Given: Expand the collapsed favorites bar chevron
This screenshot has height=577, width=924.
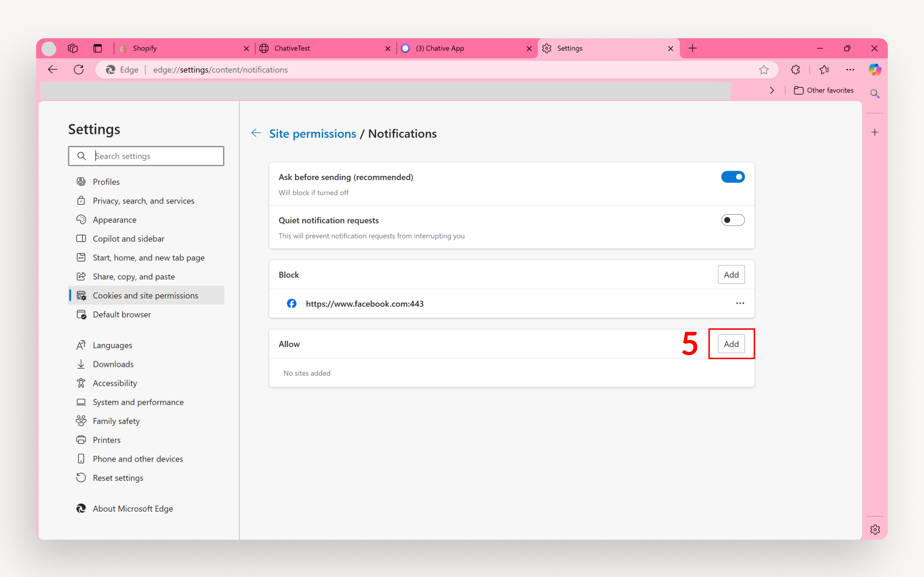Looking at the screenshot, I should pos(772,90).
